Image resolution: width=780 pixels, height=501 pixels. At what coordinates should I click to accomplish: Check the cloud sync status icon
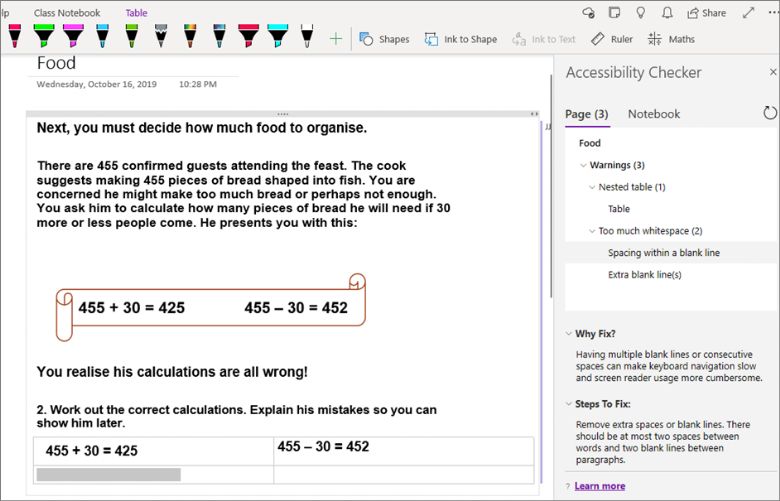[x=588, y=13]
